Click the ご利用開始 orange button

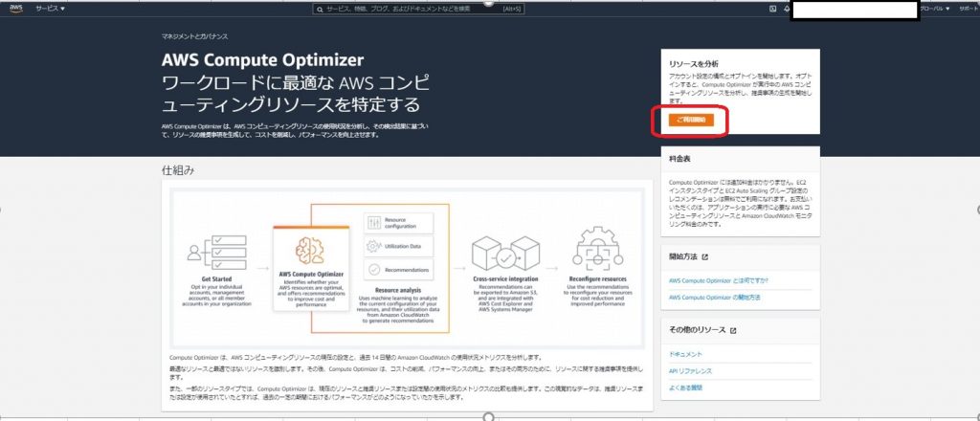[x=691, y=120]
